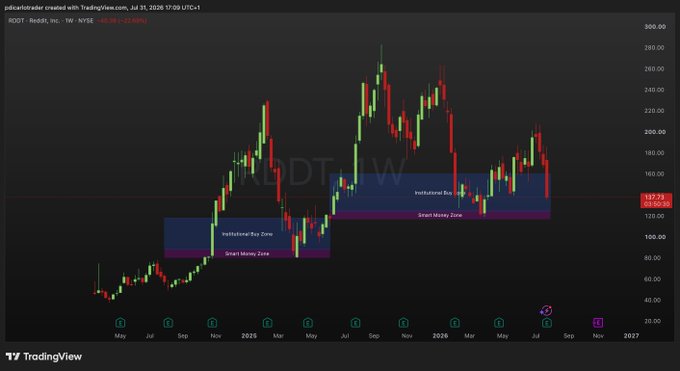Viewport: 680px width, 371px height.
Task: Click the Smart Money Zone label near 120.00
Action: pyautogui.click(x=440, y=215)
